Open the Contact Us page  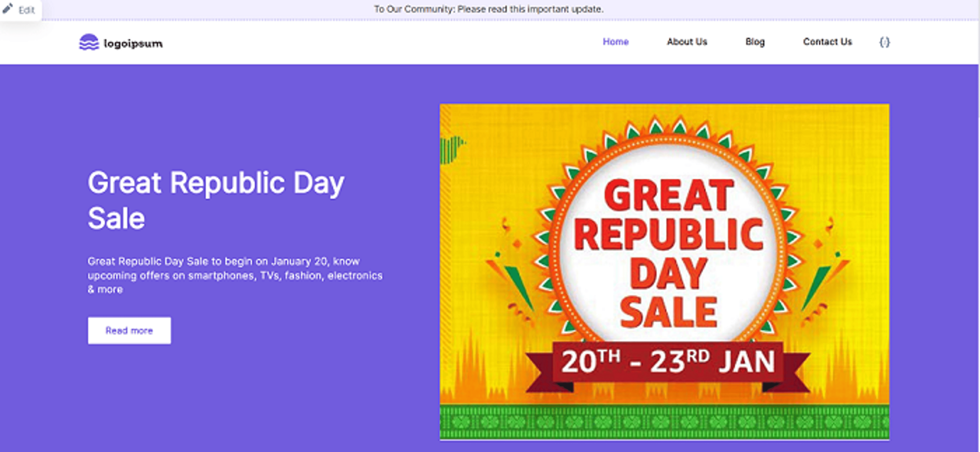tap(827, 41)
